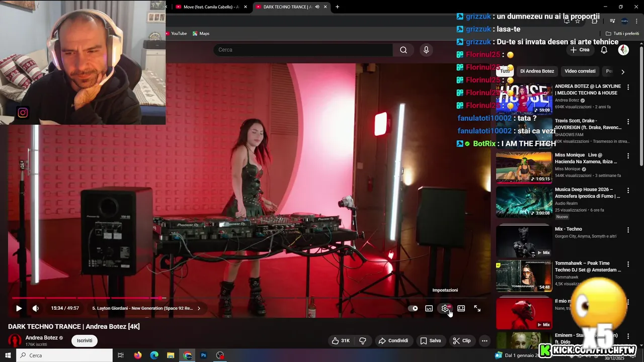Select the Video correlati filter chip
This screenshot has width=644, height=362.
click(580, 71)
